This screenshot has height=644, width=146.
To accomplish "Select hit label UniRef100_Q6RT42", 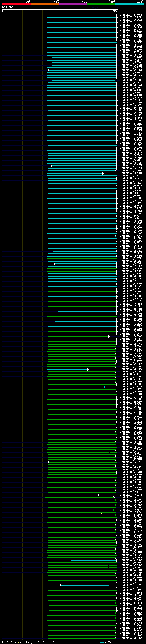I will point(131,72).
